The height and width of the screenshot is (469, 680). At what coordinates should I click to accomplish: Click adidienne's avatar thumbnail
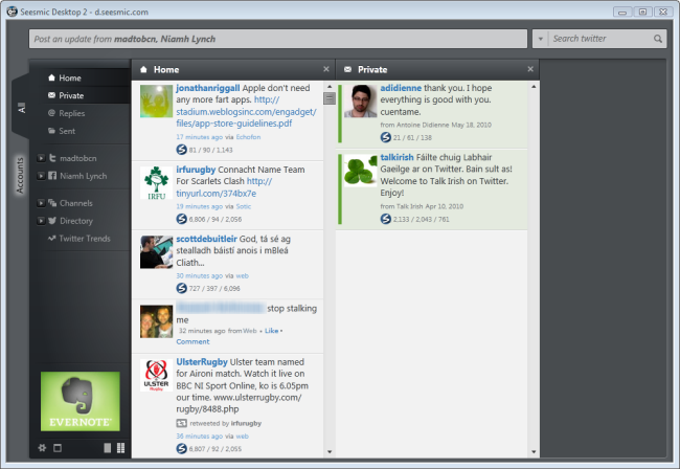click(x=360, y=101)
